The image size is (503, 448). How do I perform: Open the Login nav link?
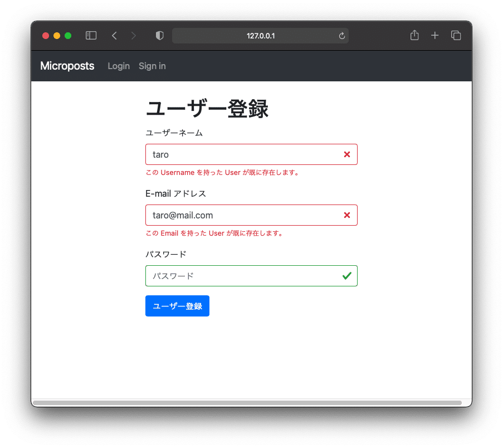coord(119,66)
